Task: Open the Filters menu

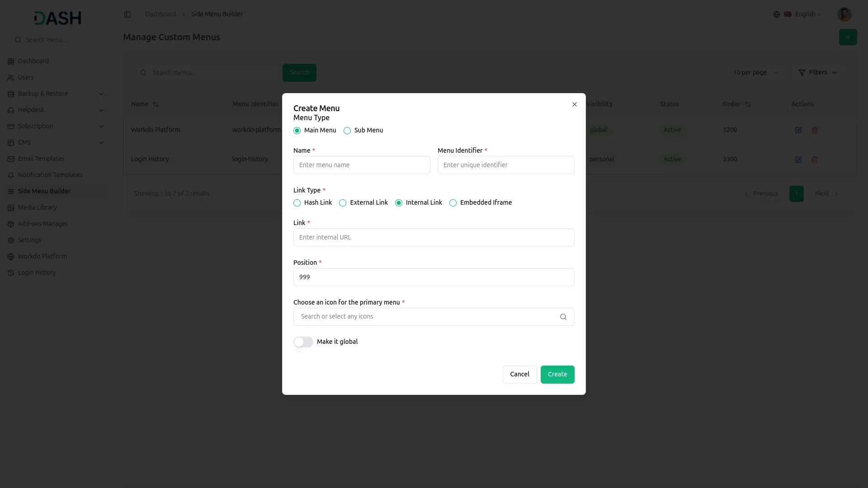Action: point(817,72)
